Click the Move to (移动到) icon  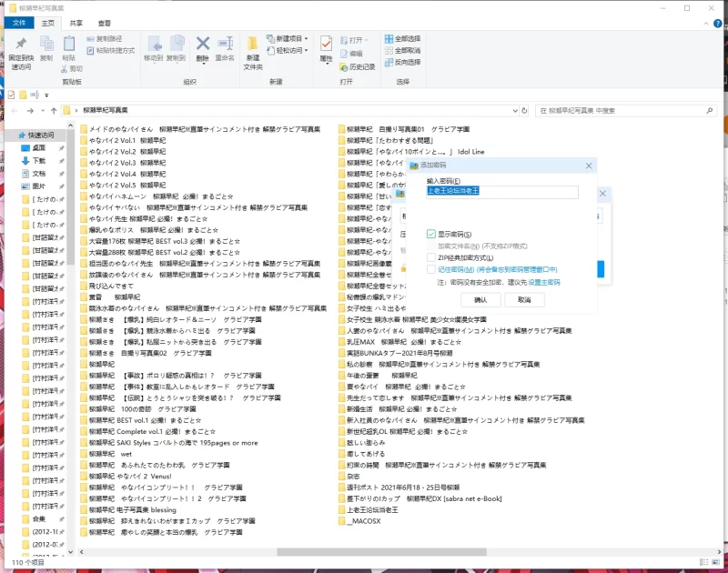click(x=154, y=48)
